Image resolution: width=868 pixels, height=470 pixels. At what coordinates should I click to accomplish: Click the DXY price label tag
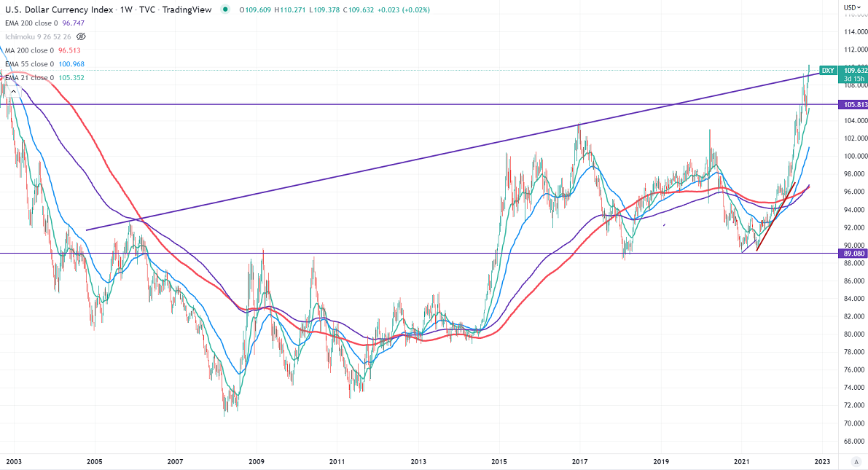click(828, 70)
